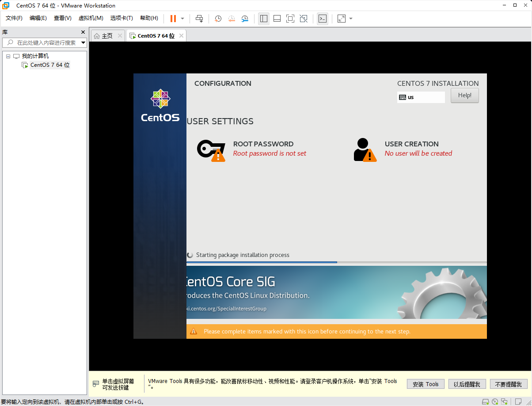This screenshot has width=532, height=406.
Task: Switch to the 主页 tab
Action: [107, 36]
